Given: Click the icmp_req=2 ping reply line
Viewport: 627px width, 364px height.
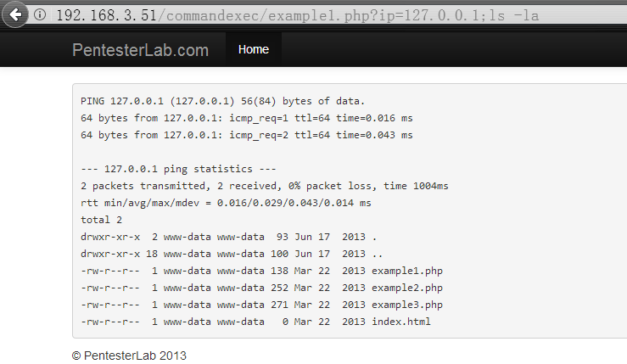Looking at the screenshot, I should (x=246, y=135).
